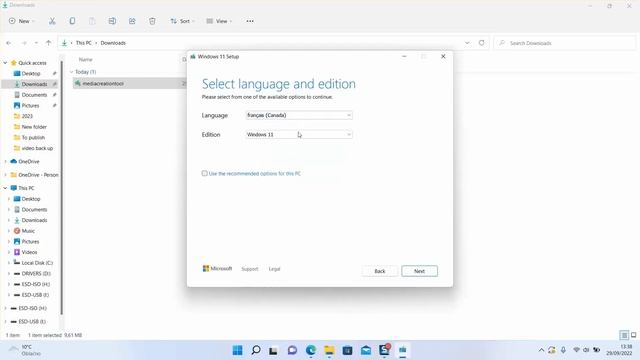This screenshot has height=360, width=640.
Task: Click the Rename icon in Explorer toolbar
Action: 112,21
